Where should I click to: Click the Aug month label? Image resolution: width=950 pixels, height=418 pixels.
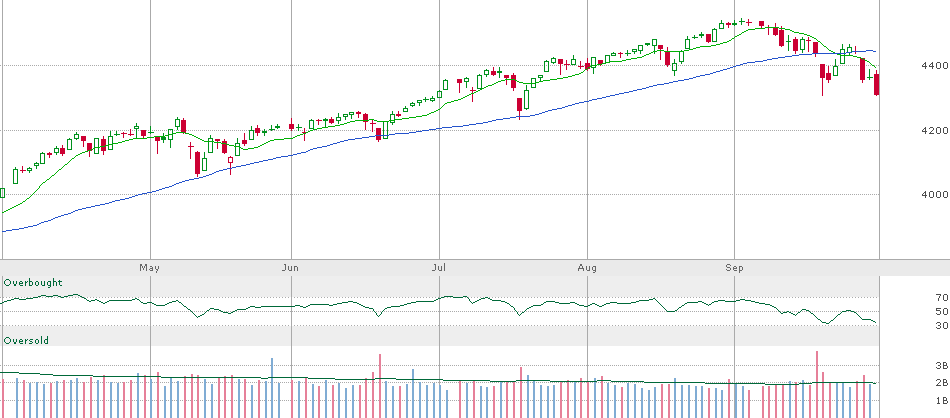coord(587,267)
